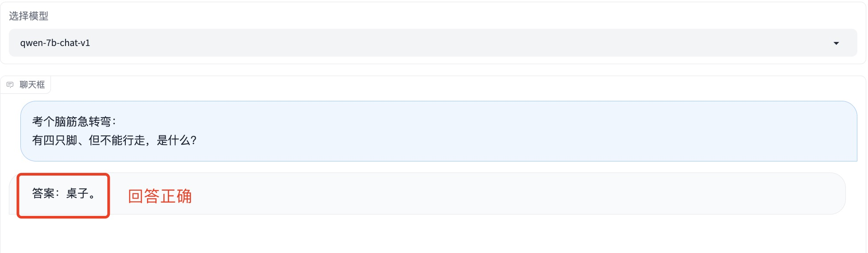The width and height of the screenshot is (868, 253).
Task: Click the blank chat area below bot reply
Action: (x=433, y=234)
